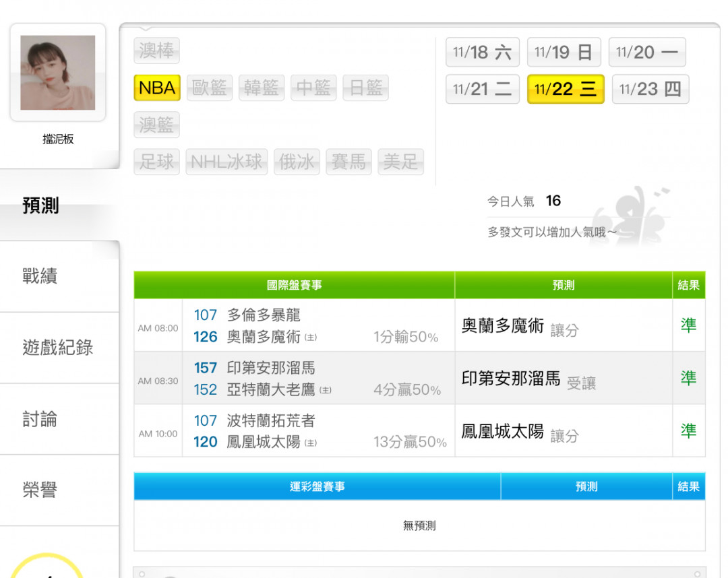Select the NBA league filter
Viewport: 728px width, 578px height.
pos(157,88)
